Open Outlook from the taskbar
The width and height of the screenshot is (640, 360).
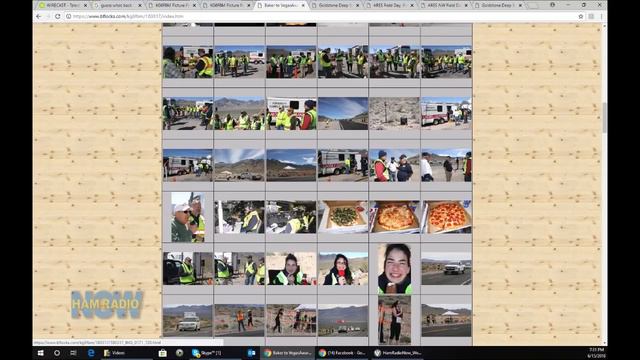251,353
